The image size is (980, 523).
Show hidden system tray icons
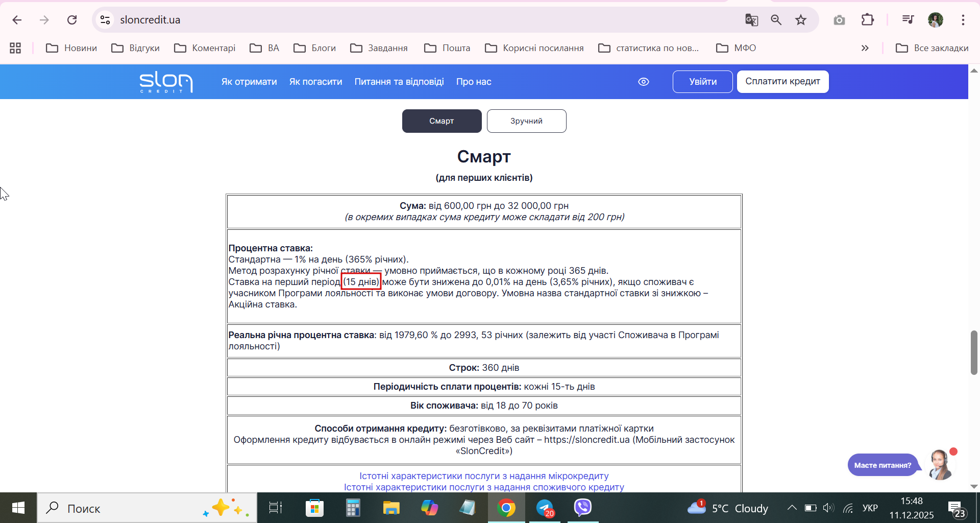click(x=792, y=508)
